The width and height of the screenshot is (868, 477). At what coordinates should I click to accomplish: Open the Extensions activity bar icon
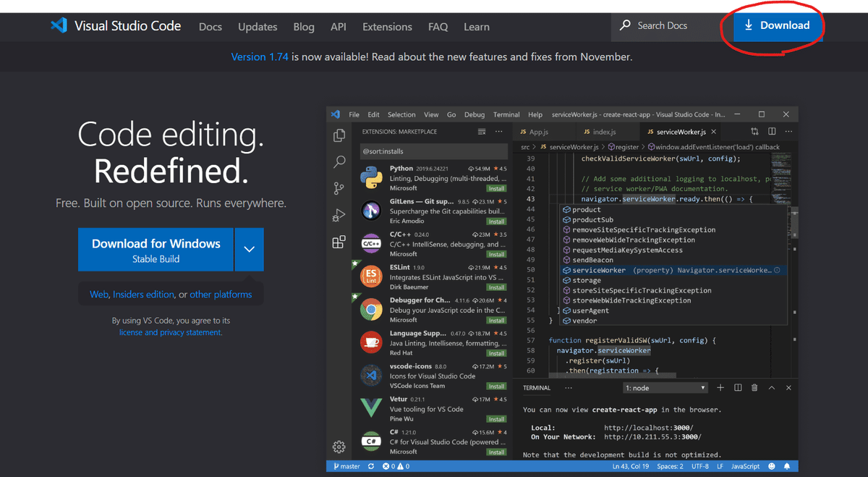(339, 242)
